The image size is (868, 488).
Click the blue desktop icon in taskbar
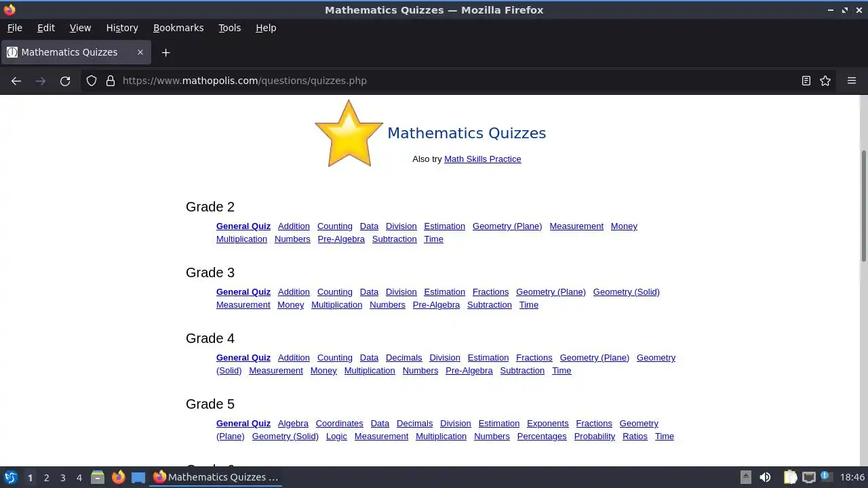coord(138,477)
